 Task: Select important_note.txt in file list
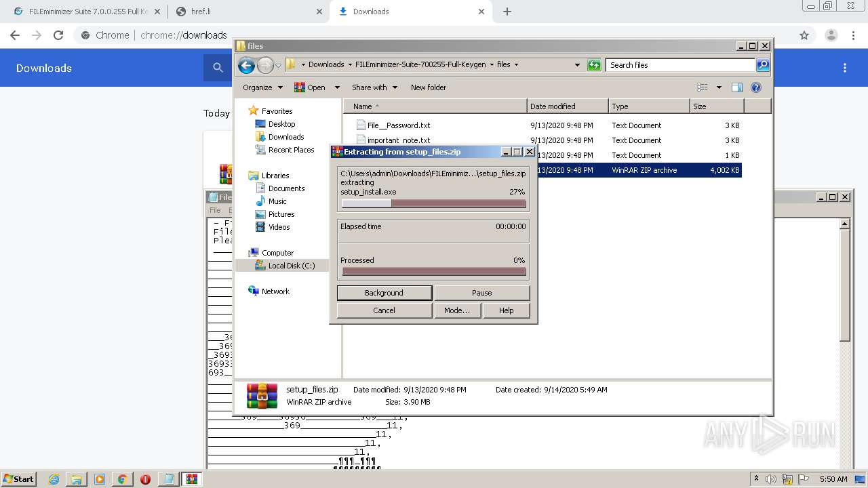tap(399, 140)
